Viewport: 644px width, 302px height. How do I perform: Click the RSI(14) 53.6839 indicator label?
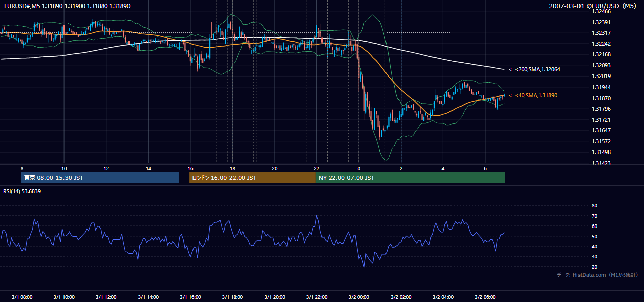pyautogui.click(x=22, y=191)
